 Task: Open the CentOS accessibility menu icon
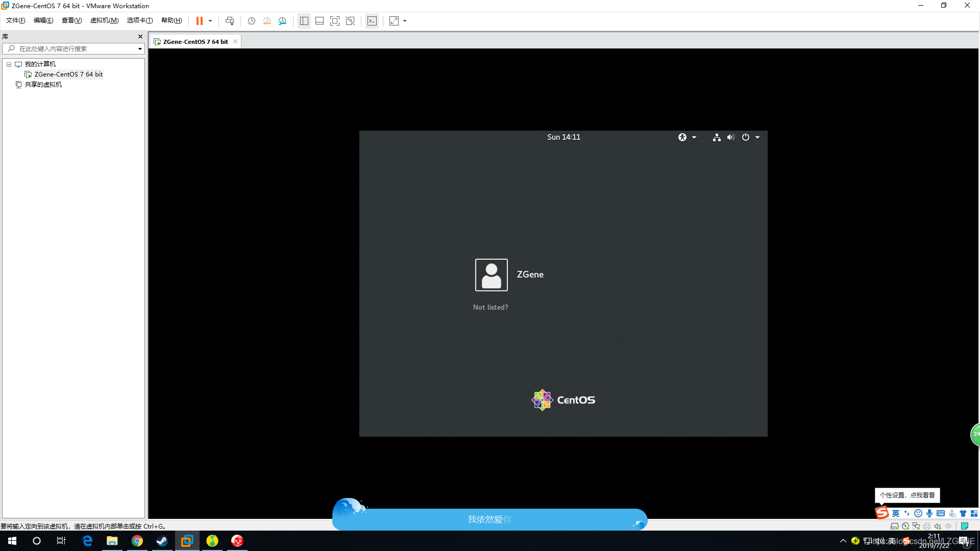682,137
